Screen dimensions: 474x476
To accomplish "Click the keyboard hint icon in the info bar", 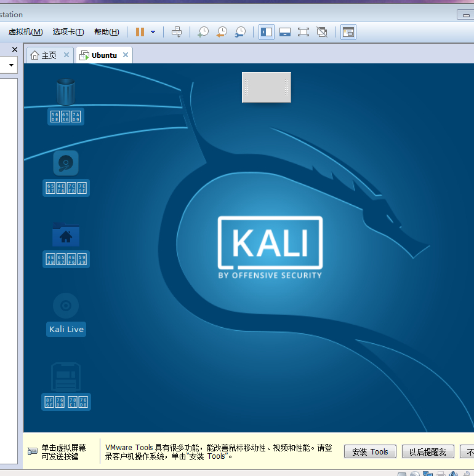I will coord(32,451).
